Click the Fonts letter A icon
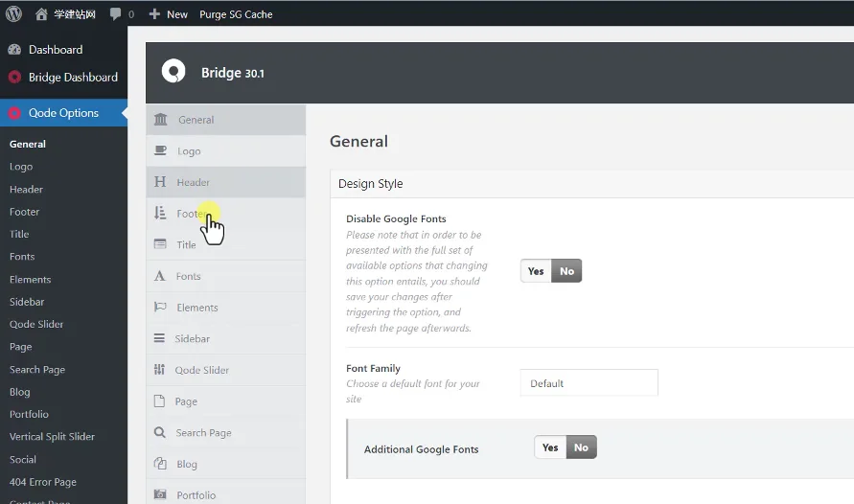This screenshot has height=504, width=854. 160,276
